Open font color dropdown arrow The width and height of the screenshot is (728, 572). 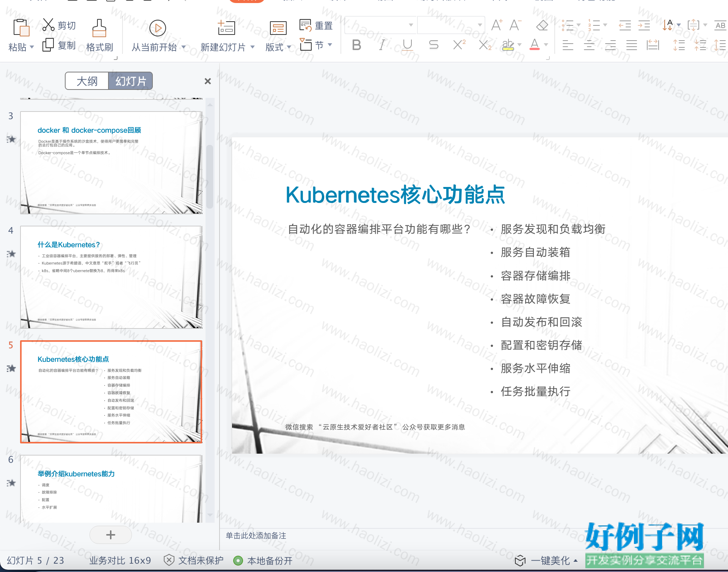546,45
